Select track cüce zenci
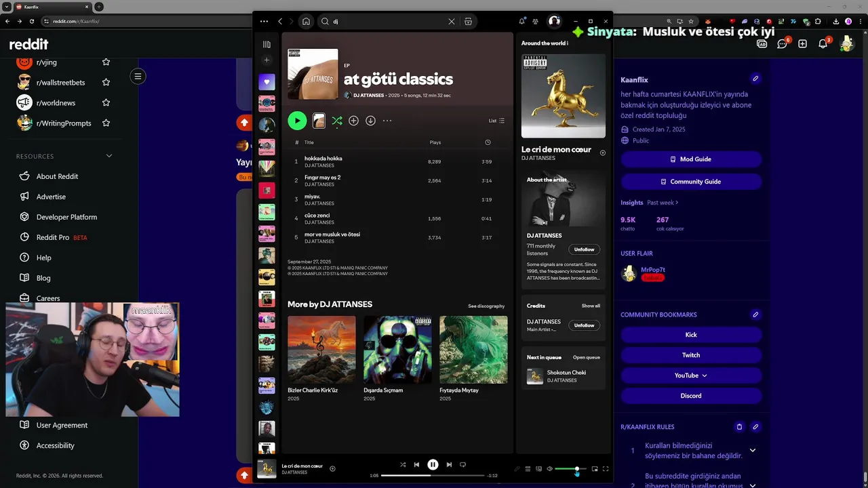868x488 pixels. pos(397,218)
